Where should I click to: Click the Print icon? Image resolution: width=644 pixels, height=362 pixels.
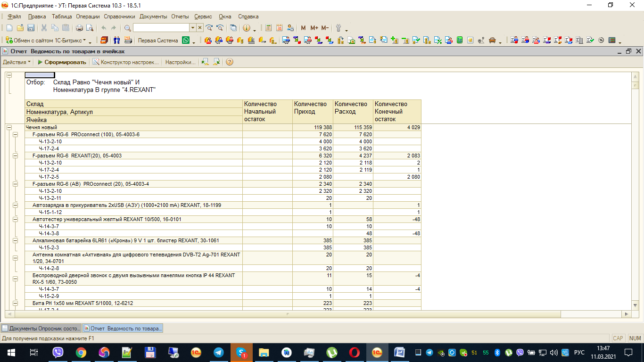tap(79, 28)
